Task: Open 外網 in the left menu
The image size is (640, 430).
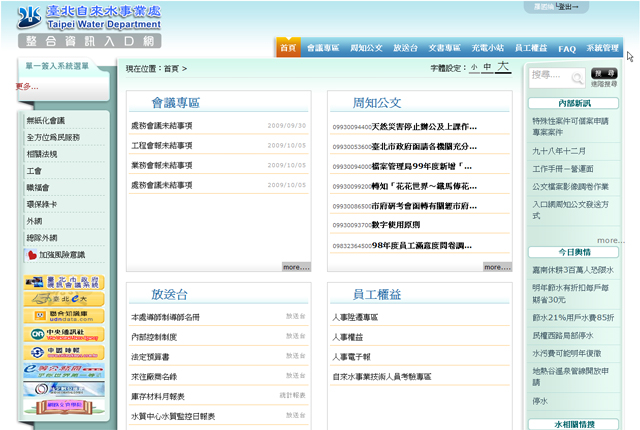Action: (x=34, y=221)
